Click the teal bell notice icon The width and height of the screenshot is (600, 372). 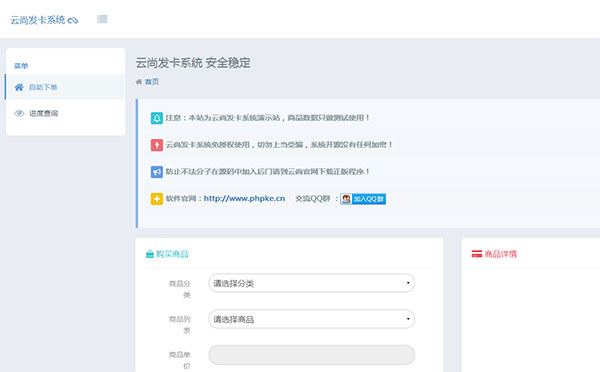(157, 118)
